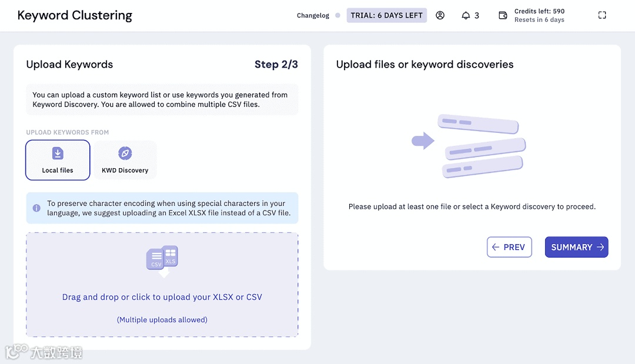This screenshot has height=364, width=635.
Task: Click 'Credits left: 590' text
Action: coord(539,11)
